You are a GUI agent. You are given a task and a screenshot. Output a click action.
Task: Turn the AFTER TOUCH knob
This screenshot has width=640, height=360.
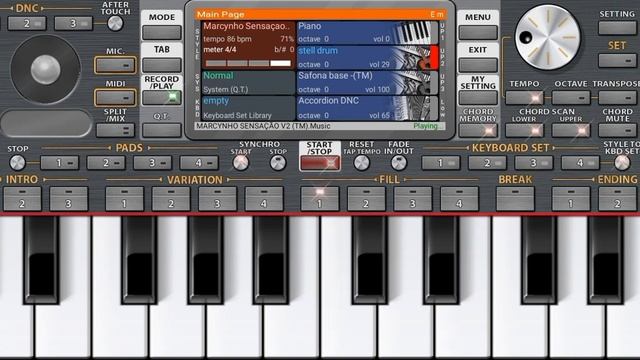pyautogui.click(x=115, y=23)
